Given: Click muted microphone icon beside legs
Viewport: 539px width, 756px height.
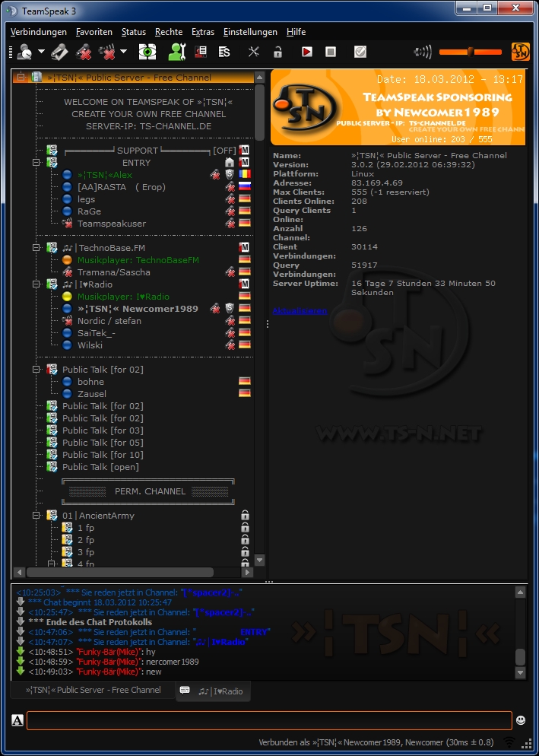Looking at the screenshot, I should click(x=230, y=199).
